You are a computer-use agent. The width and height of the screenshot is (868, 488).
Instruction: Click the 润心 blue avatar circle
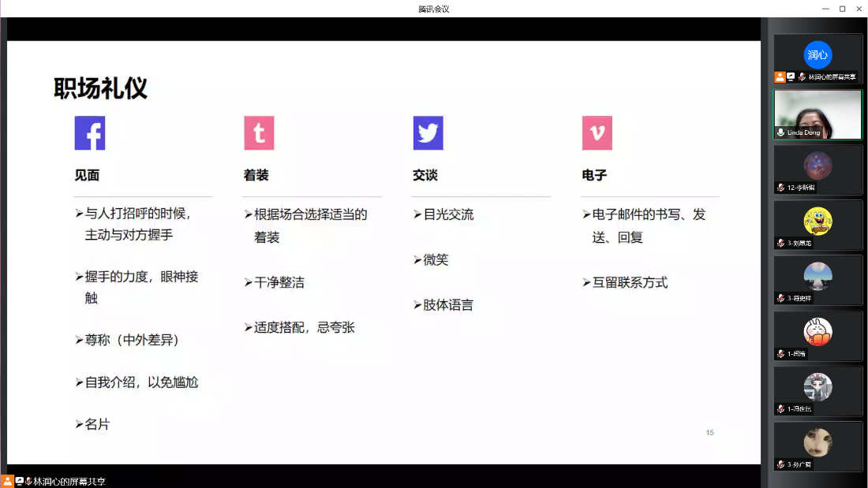tap(817, 54)
